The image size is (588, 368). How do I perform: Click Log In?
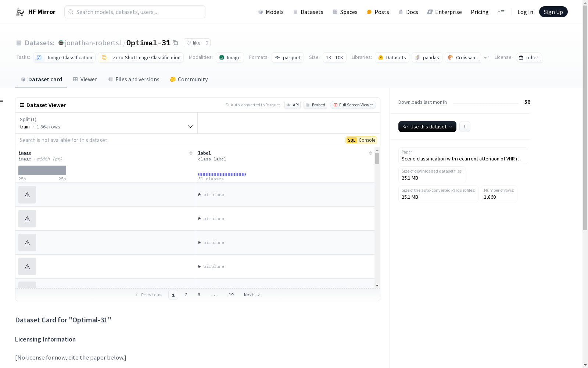point(525,12)
